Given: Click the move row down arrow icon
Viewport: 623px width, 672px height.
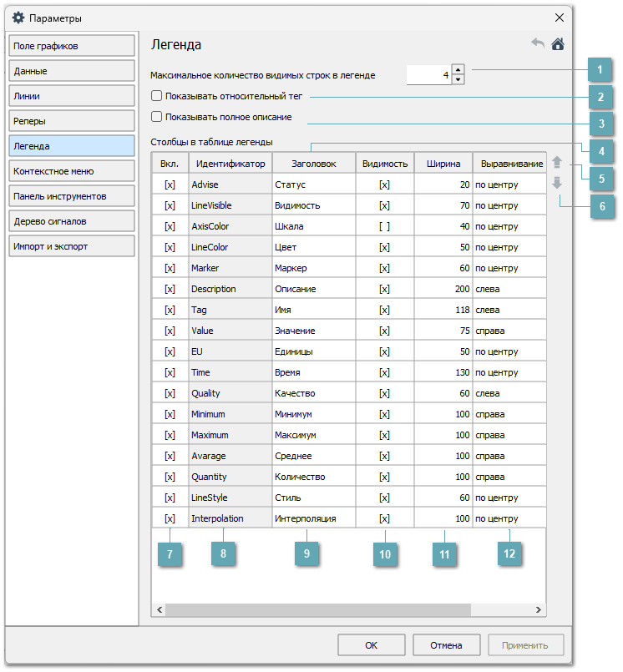Looking at the screenshot, I should 557,183.
